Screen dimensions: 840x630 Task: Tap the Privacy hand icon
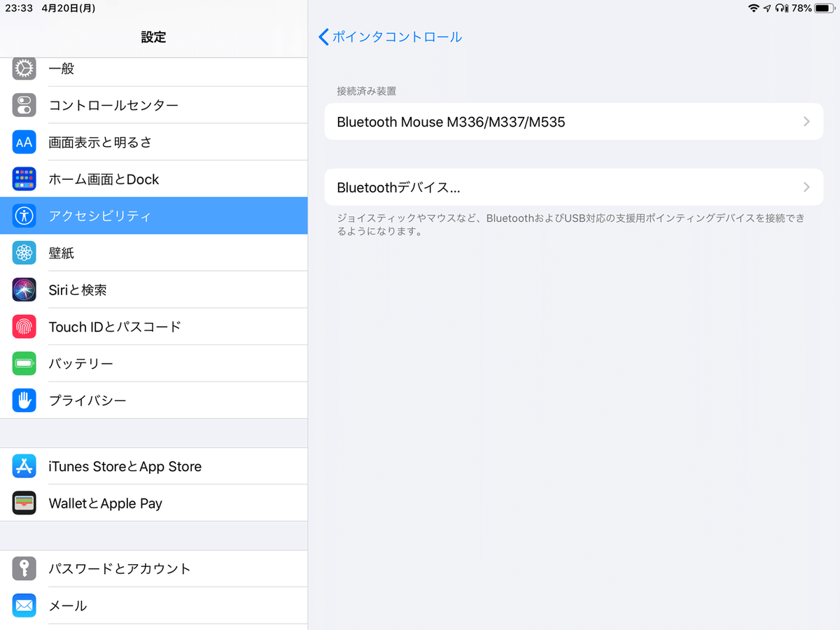coord(24,400)
